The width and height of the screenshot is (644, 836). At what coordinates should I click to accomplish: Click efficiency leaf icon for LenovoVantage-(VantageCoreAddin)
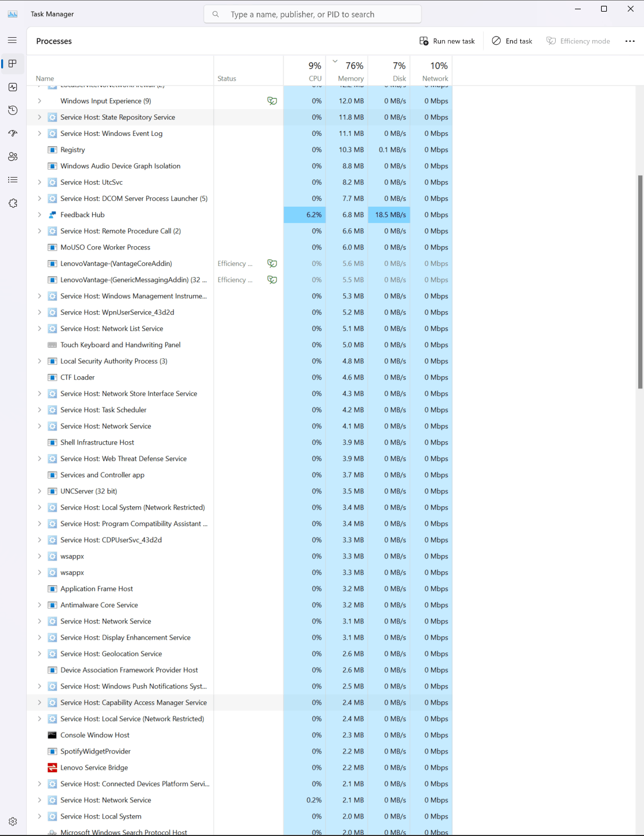coord(272,264)
